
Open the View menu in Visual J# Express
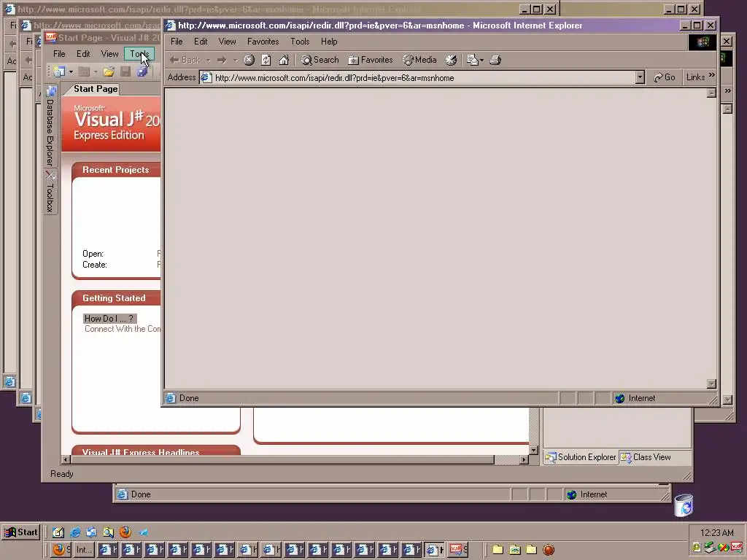coord(109,54)
